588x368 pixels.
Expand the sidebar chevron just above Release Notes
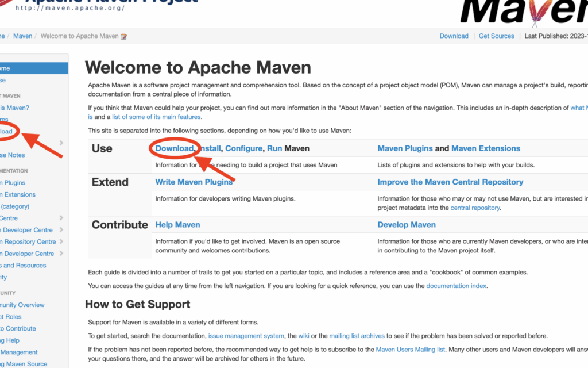(x=61, y=143)
